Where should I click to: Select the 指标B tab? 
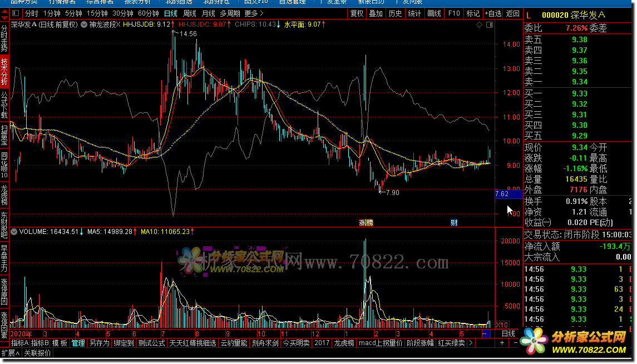point(40,343)
